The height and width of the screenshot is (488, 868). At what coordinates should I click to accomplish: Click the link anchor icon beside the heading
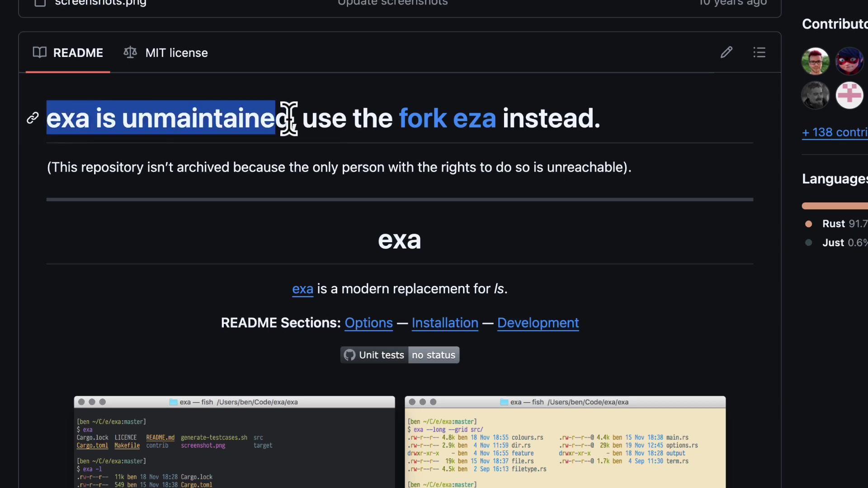pos(32,118)
